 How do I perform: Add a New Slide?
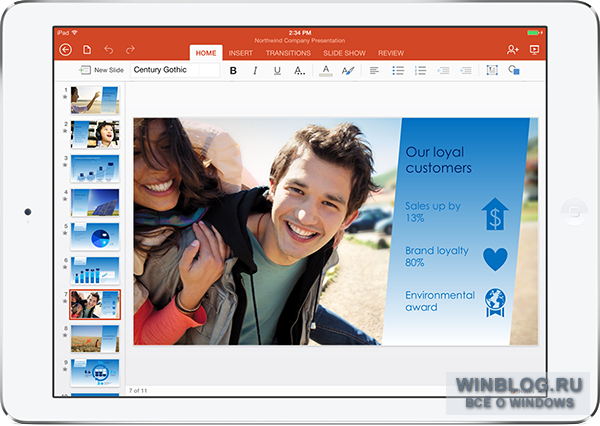101,70
